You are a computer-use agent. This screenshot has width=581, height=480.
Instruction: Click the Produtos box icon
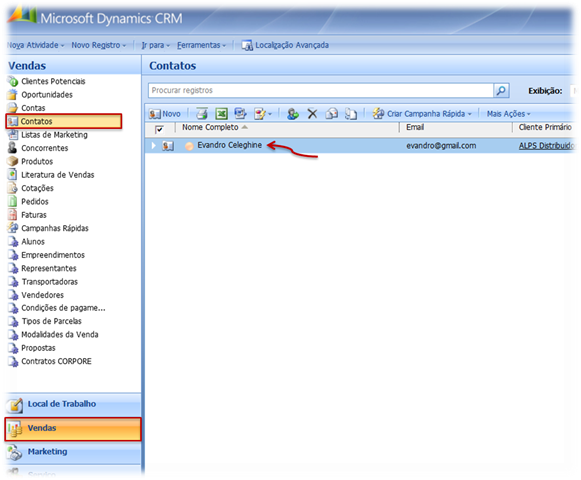coord(13,161)
